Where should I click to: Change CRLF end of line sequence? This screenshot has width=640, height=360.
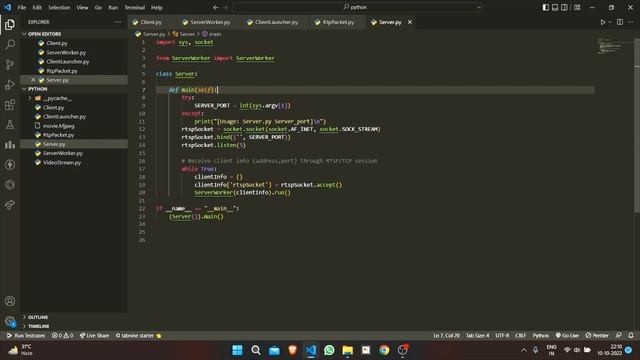pyautogui.click(x=521, y=336)
